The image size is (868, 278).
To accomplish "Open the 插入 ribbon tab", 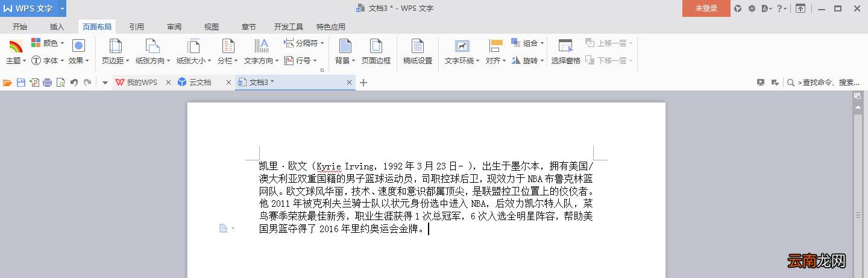I will pos(57,27).
